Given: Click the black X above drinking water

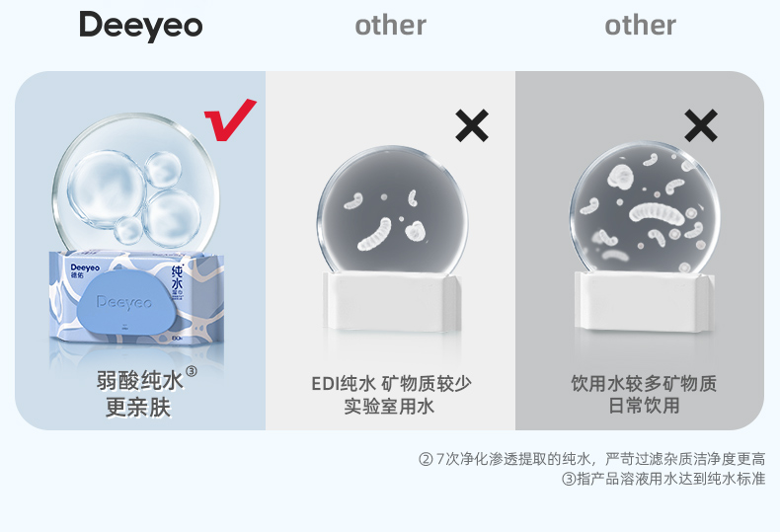Looking at the screenshot, I should point(701,125).
